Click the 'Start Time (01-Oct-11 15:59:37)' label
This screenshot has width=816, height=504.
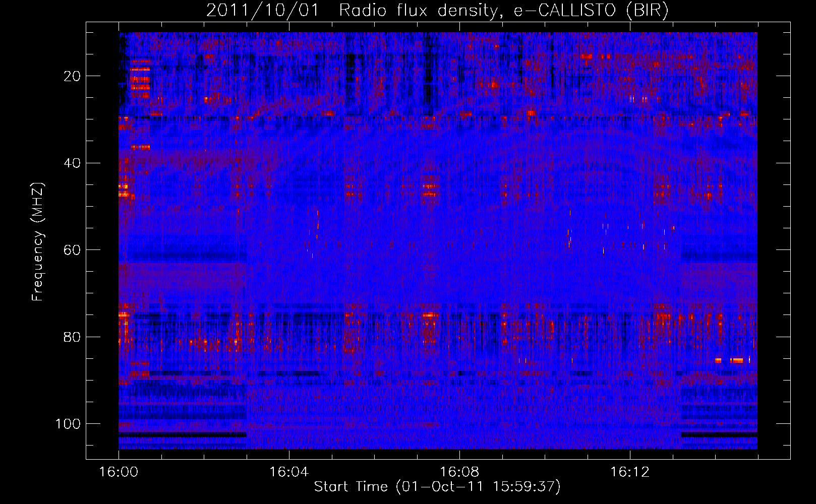click(x=437, y=487)
